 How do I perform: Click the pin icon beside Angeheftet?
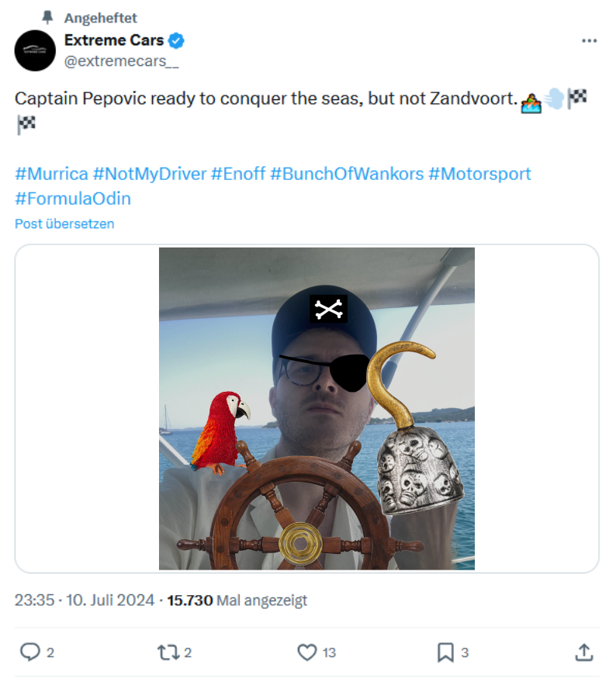[47, 17]
